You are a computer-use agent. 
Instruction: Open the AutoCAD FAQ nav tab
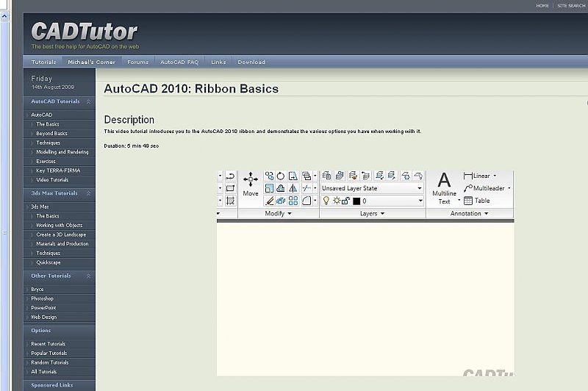tap(179, 62)
